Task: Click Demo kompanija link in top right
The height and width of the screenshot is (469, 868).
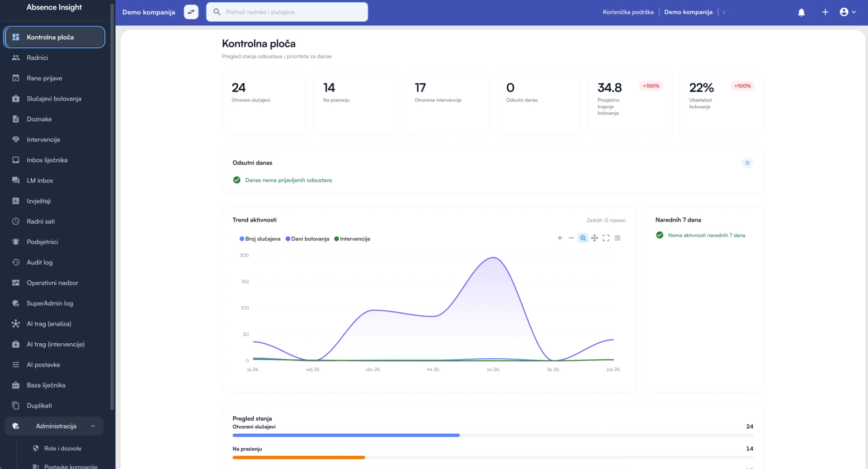Action: (688, 12)
